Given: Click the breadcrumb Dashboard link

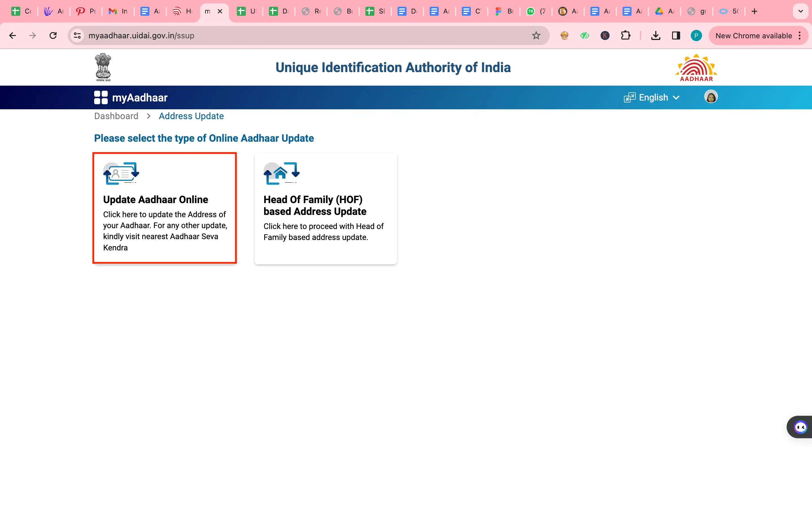Looking at the screenshot, I should (x=116, y=116).
